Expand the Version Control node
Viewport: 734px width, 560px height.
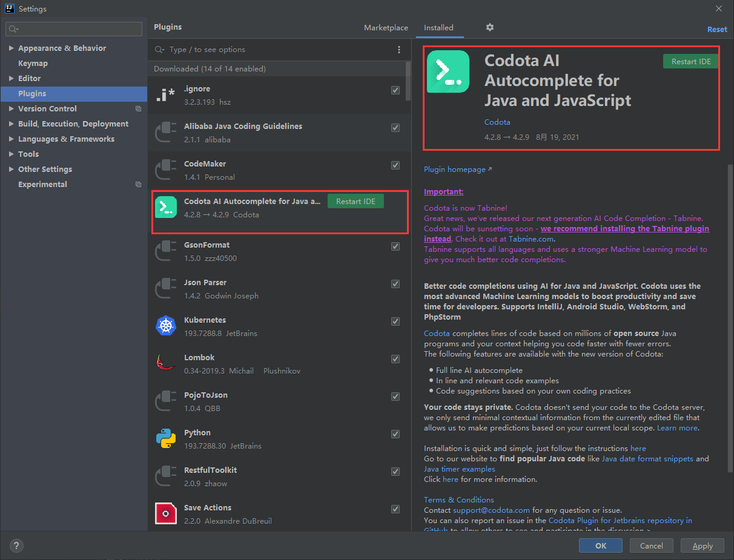(12, 109)
